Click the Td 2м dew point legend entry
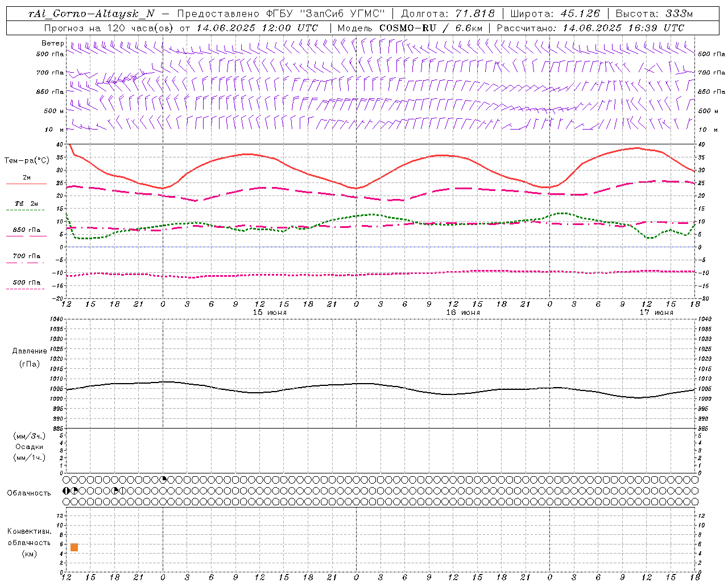 coord(27,203)
